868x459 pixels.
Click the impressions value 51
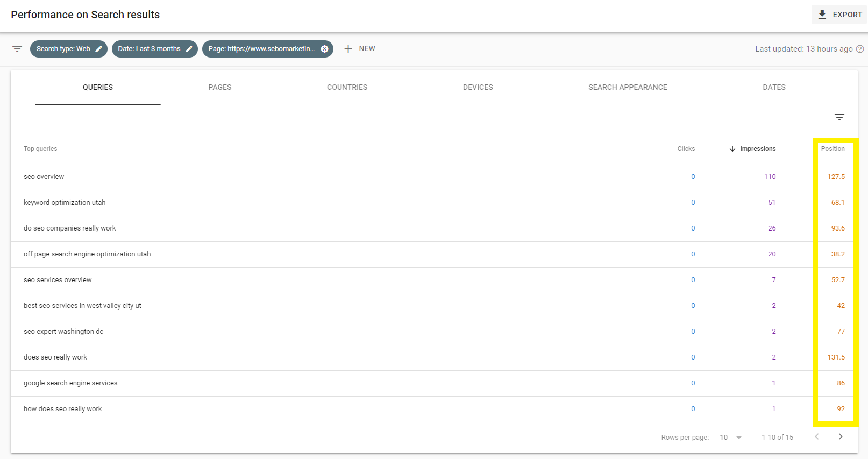coord(772,203)
